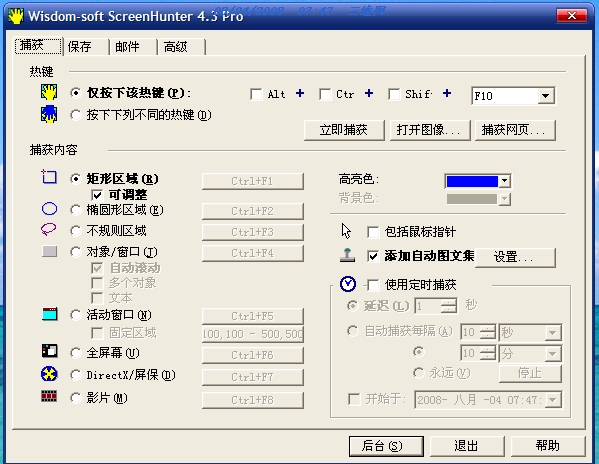The image size is (599, 464).
Task: Toggle 添加自动图文集 checkbox
Action: click(x=373, y=256)
